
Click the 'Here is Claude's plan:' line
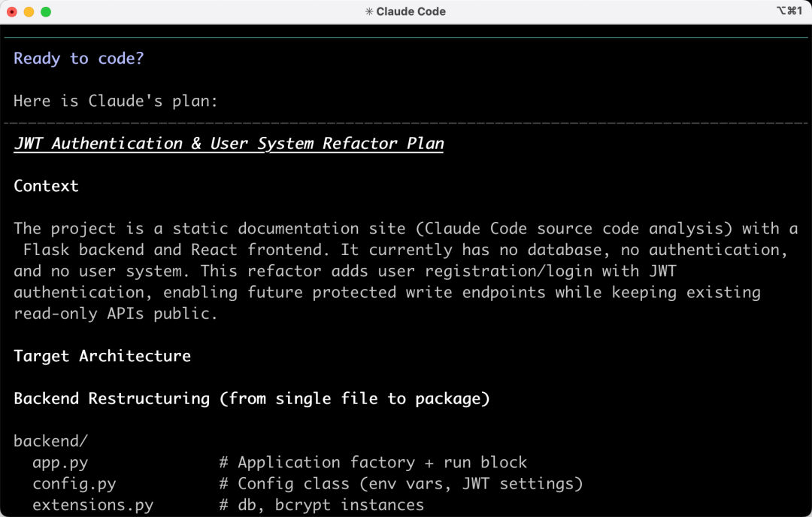tap(116, 101)
